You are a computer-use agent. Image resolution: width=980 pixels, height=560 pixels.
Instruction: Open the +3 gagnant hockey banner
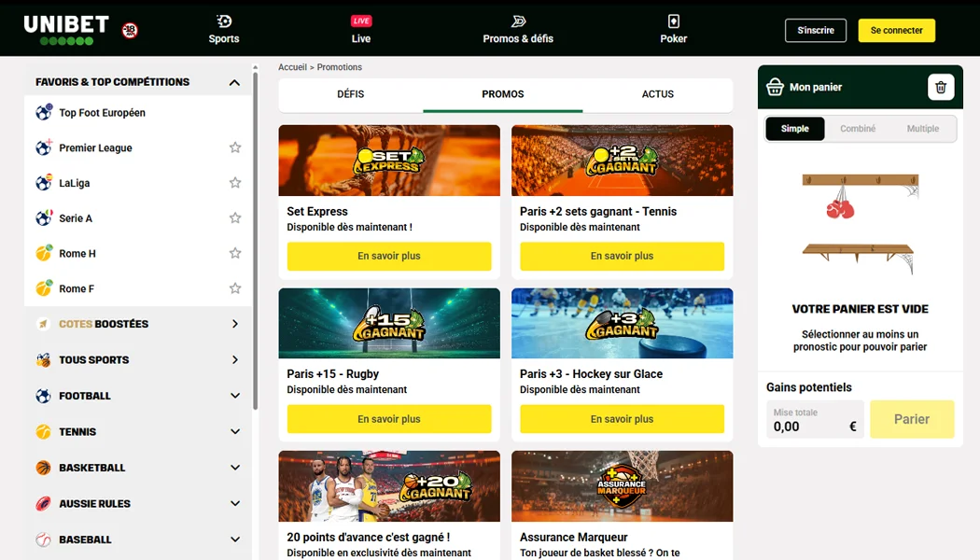pyautogui.click(x=622, y=323)
